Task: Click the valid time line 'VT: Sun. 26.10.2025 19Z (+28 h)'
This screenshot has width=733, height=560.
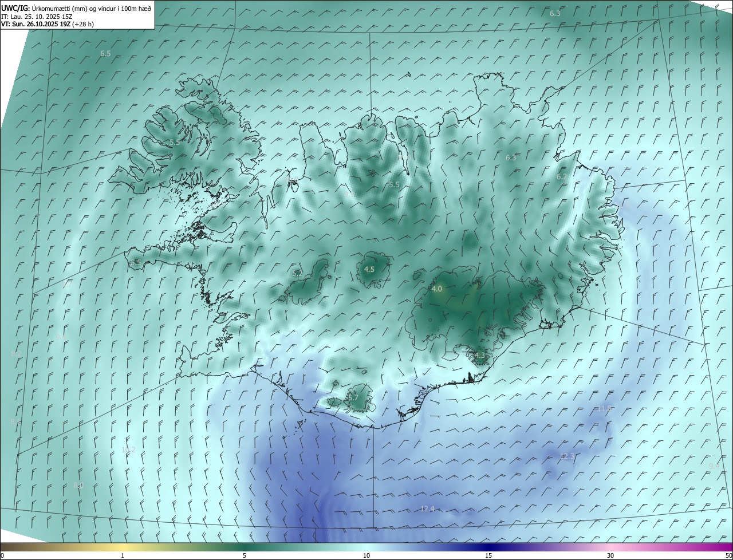Action: pos(48,24)
